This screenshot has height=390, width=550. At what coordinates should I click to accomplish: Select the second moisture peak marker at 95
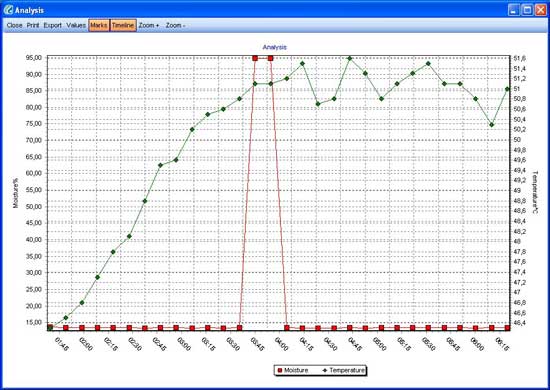(270, 58)
